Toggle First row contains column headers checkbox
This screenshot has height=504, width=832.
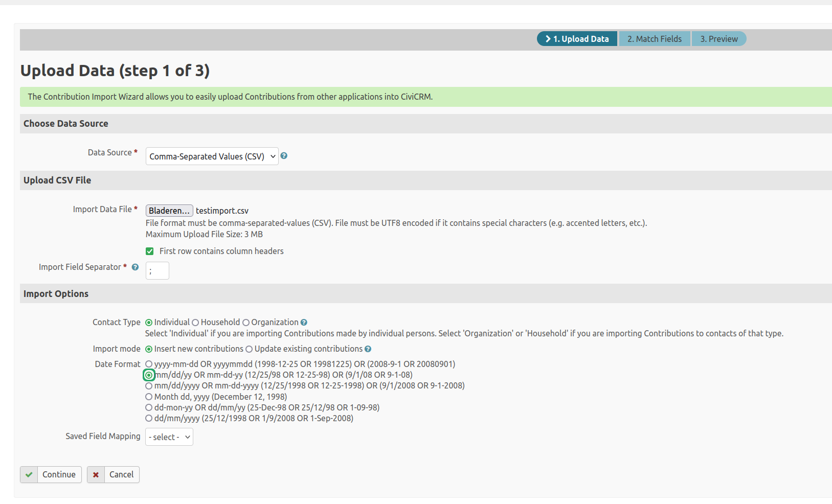[150, 251]
